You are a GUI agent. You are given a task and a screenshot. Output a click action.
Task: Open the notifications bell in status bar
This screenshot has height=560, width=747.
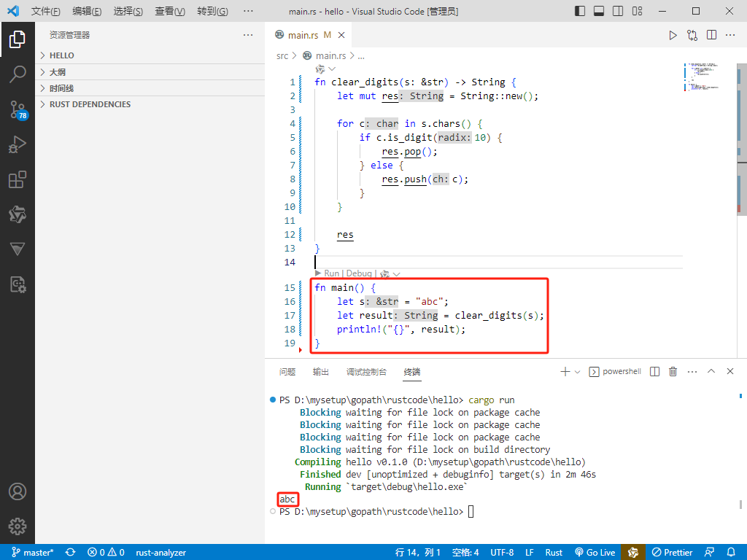click(x=731, y=553)
